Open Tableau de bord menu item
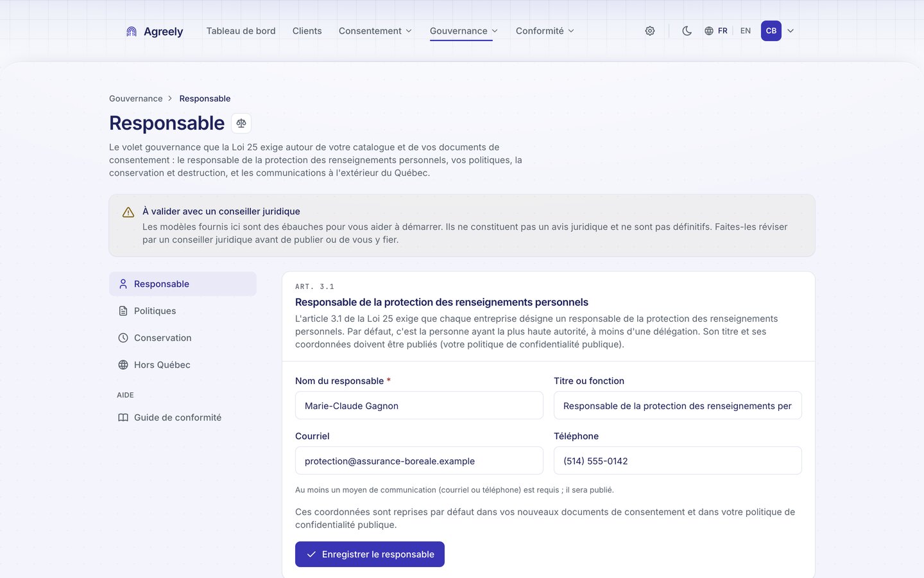The width and height of the screenshot is (924, 578). (241, 31)
